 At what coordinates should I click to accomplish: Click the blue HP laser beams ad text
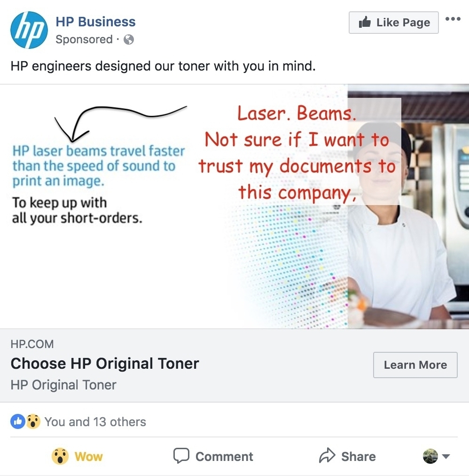coord(98,166)
